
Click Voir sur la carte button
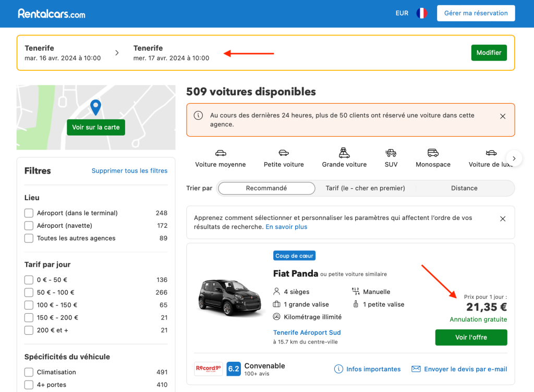click(x=96, y=127)
